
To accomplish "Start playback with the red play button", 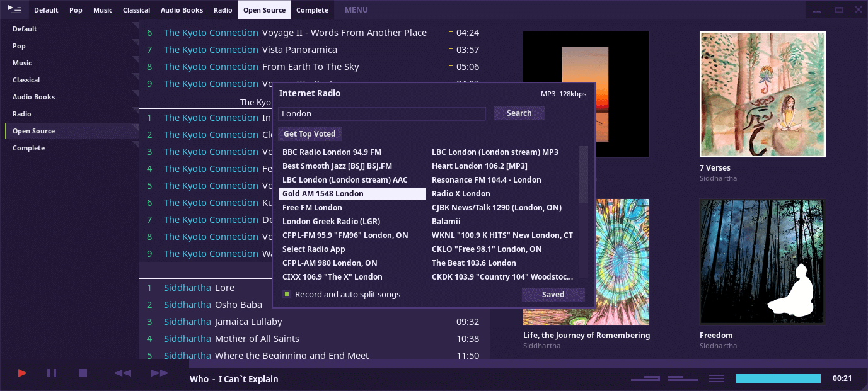I will click(x=23, y=373).
